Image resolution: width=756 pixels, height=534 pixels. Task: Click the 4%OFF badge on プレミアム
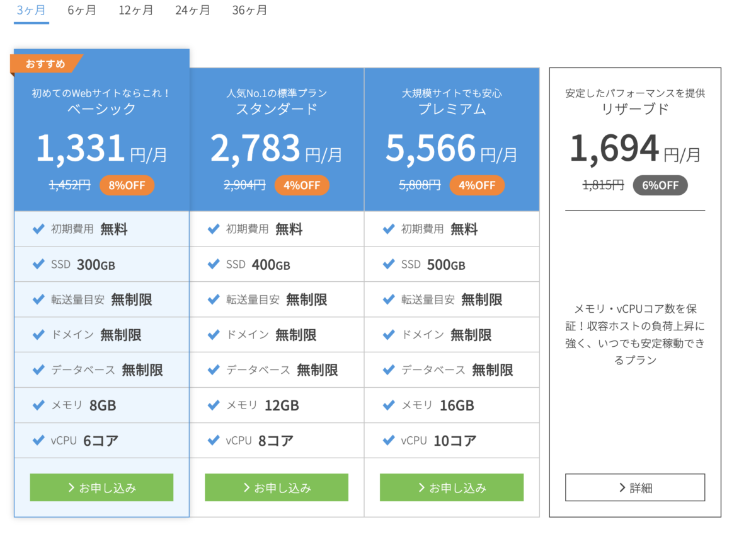[x=477, y=185]
